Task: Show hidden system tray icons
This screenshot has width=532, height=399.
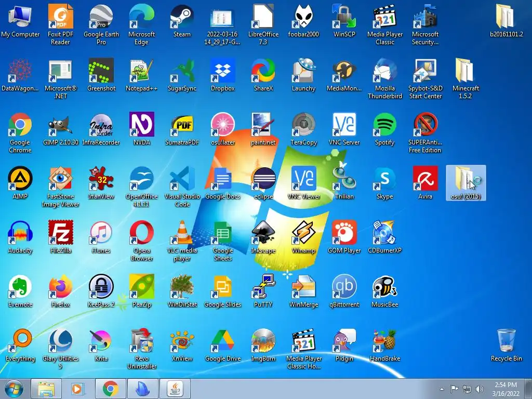Action: pos(442,389)
